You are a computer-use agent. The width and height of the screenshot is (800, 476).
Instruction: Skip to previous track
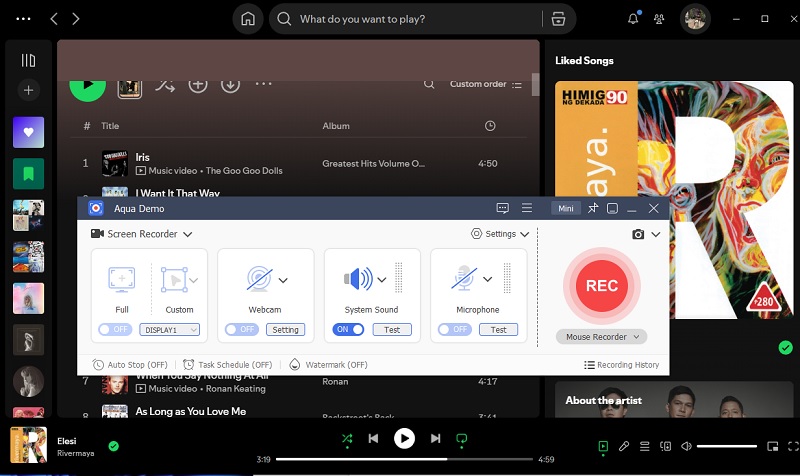[x=373, y=439]
